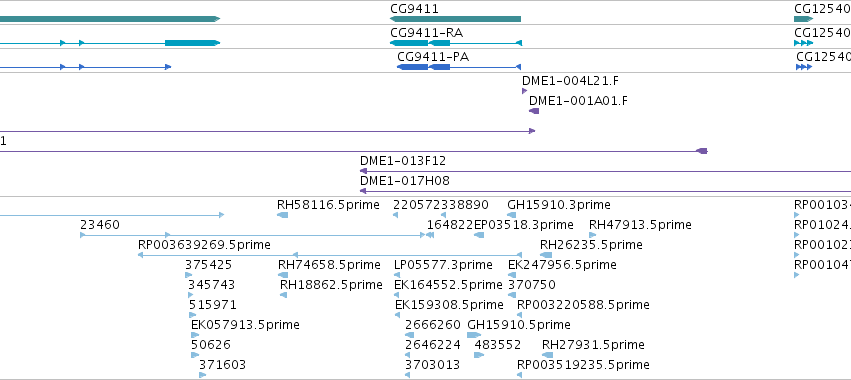Open the DME1-004L21.F feature label
The image size is (851, 380).
[x=570, y=81]
